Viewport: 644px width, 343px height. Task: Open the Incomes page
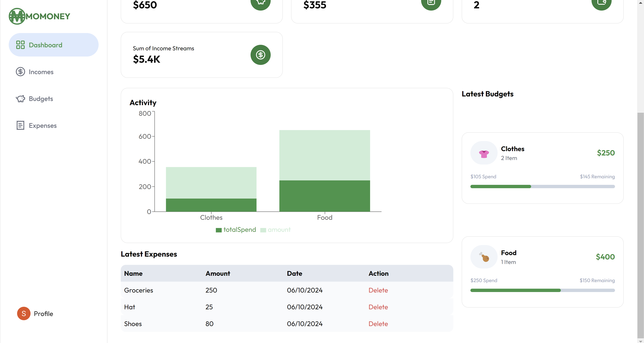pyautogui.click(x=41, y=72)
